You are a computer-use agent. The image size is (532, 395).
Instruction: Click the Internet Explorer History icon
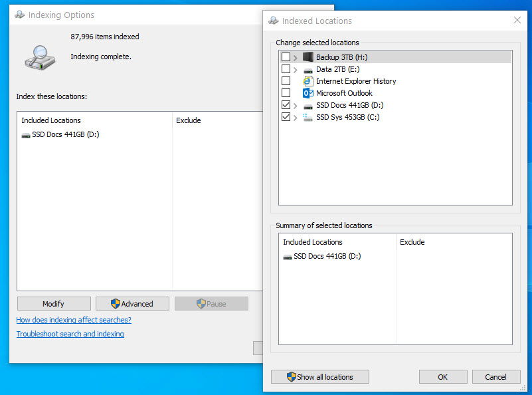click(308, 81)
